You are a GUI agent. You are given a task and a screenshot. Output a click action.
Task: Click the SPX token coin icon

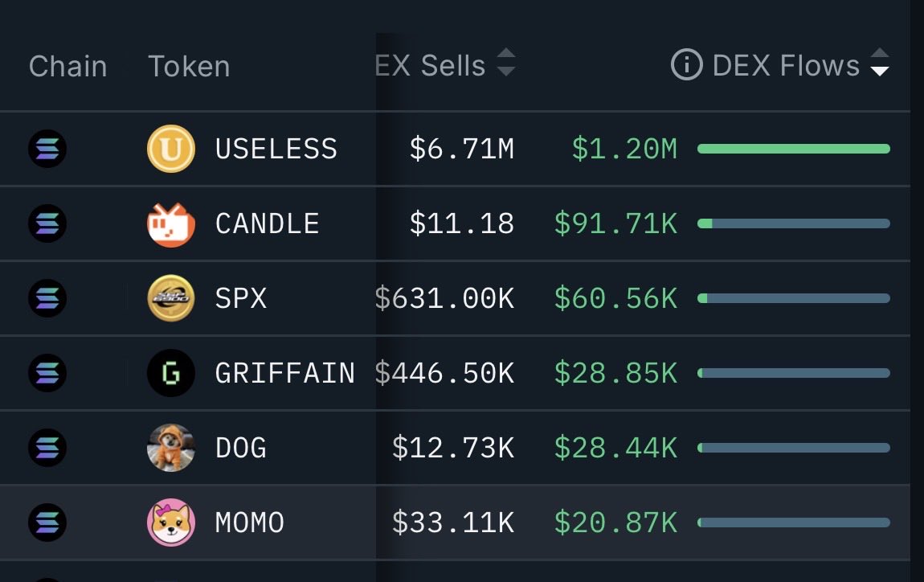(171, 298)
